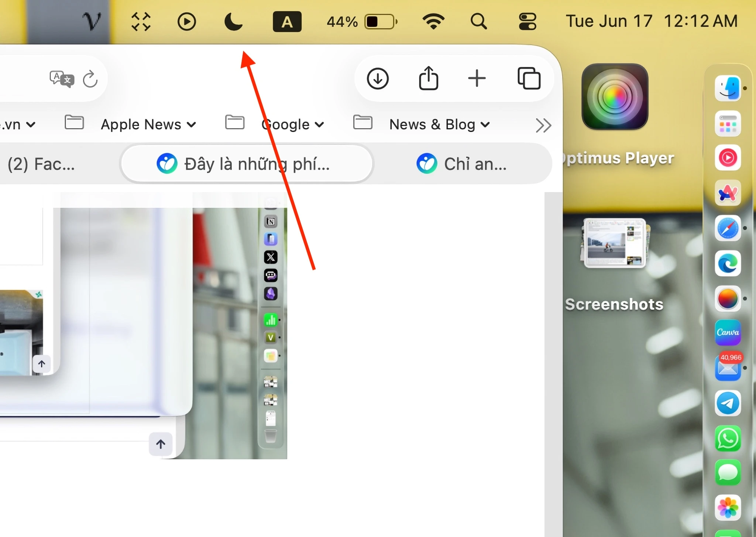Launch Microsoft Edge from the Dock

(728, 263)
